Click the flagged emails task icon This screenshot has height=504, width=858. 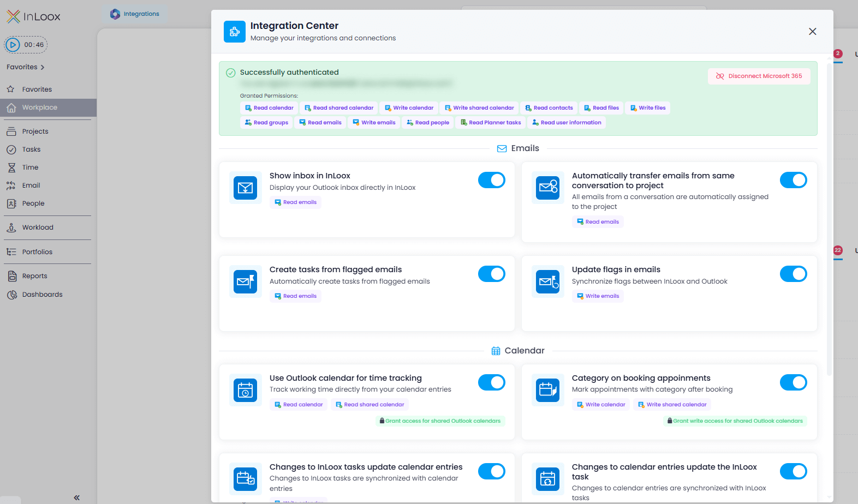tap(246, 282)
